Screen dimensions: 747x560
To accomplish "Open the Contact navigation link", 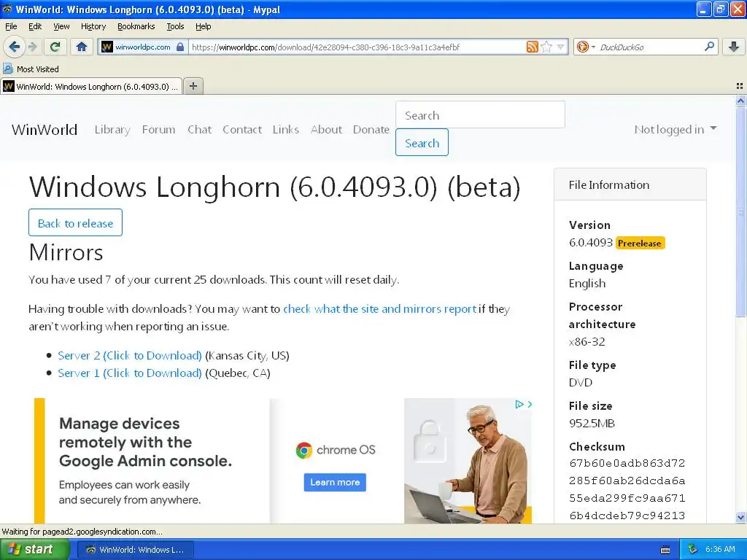I will pos(242,130).
